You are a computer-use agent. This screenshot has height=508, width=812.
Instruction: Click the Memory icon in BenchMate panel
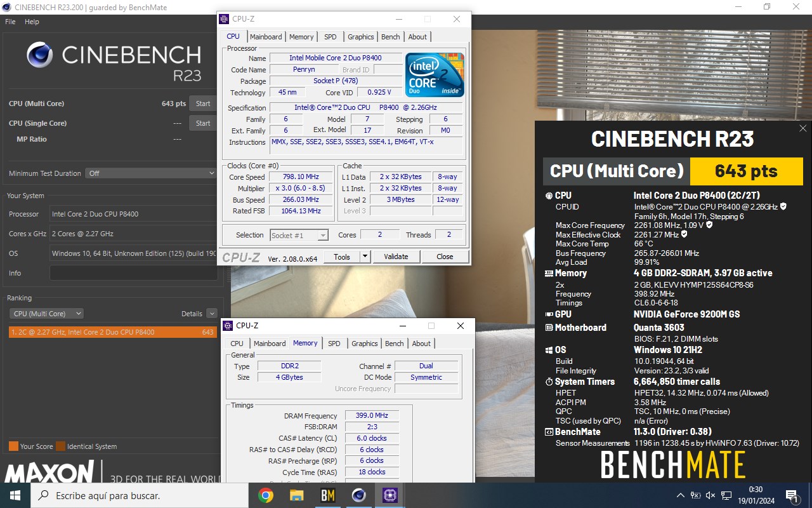coord(549,273)
